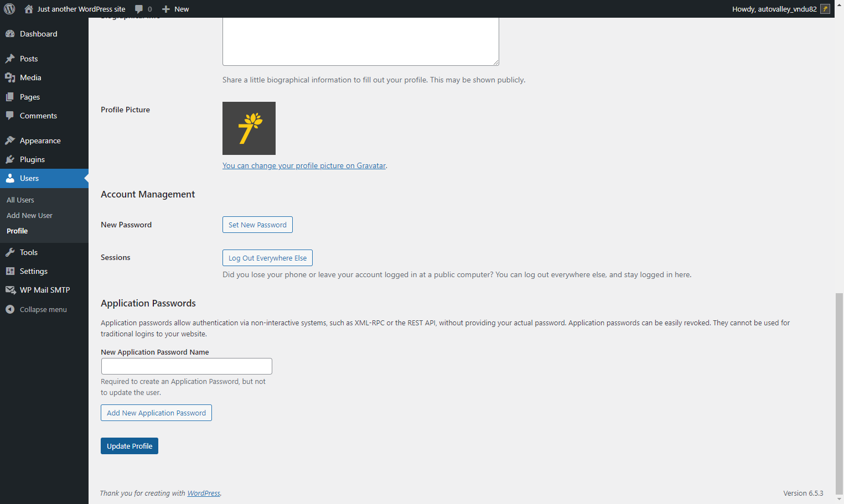Screen dimensions: 844x504
Task: Open the Gravatar profile picture link
Action: click(x=304, y=165)
